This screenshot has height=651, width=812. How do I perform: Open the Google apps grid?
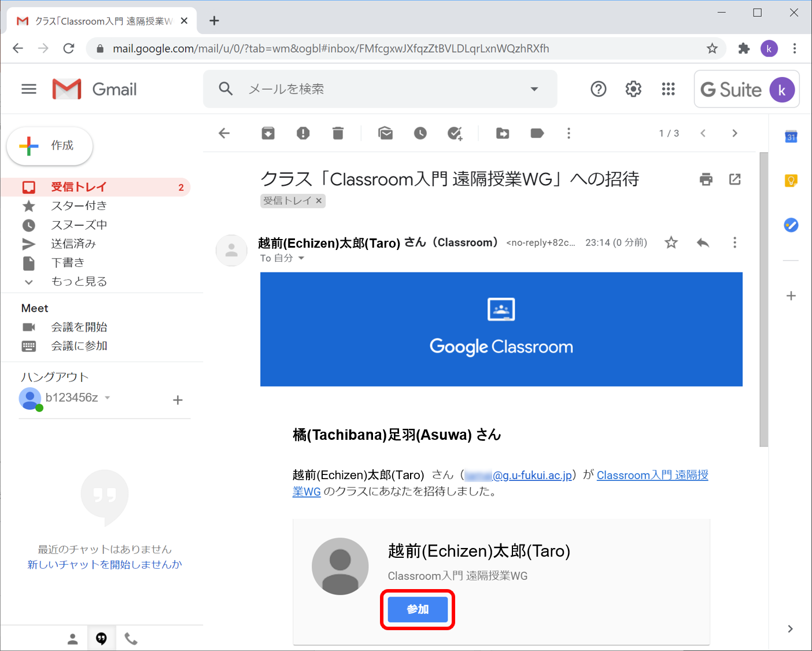pos(668,89)
